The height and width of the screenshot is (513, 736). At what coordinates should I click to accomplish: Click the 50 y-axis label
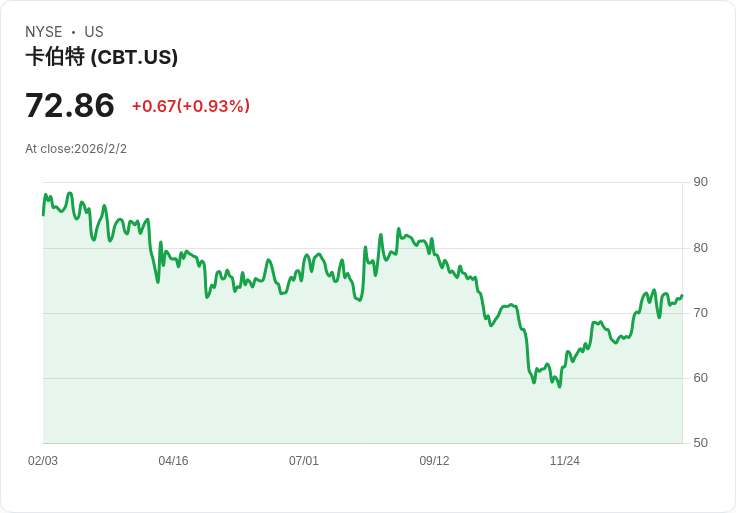[701, 443]
